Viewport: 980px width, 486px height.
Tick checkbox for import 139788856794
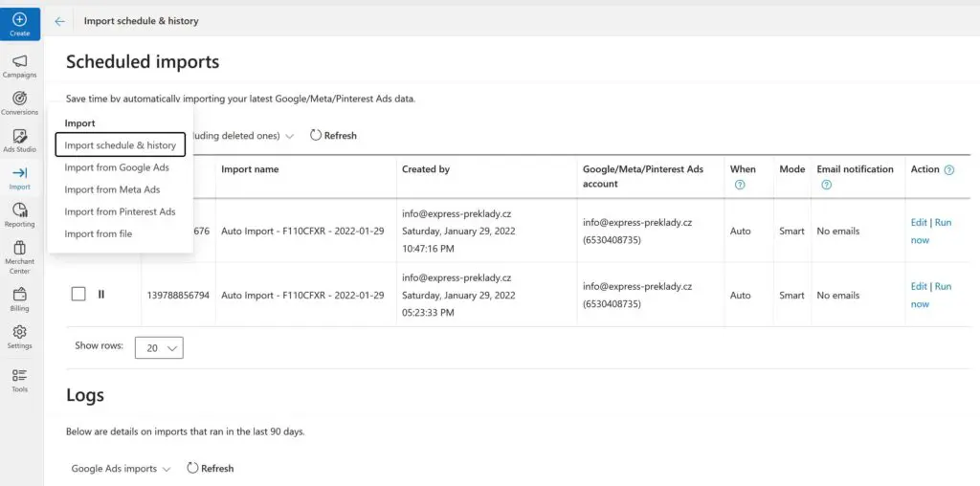78,295
